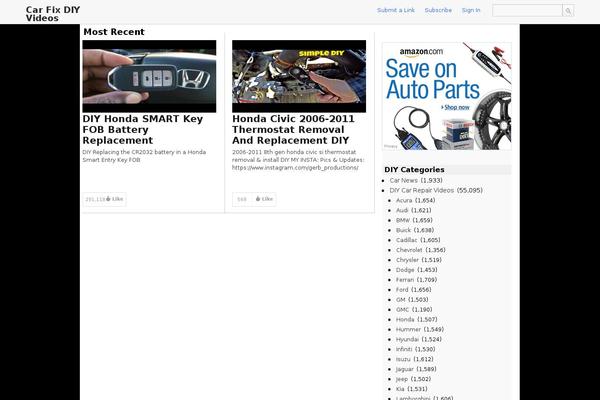Click the search input field

click(527, 11)
